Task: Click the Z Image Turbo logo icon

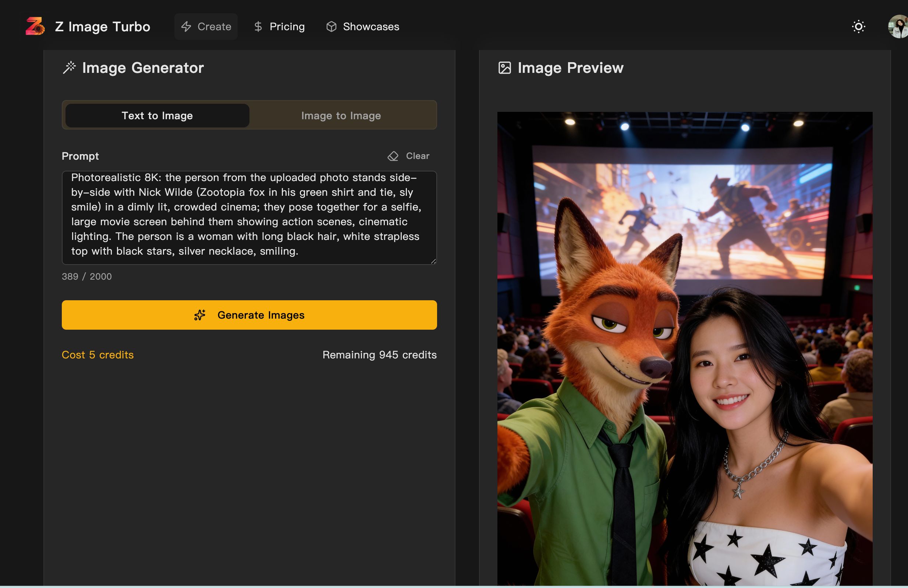Action: [35, 26]
